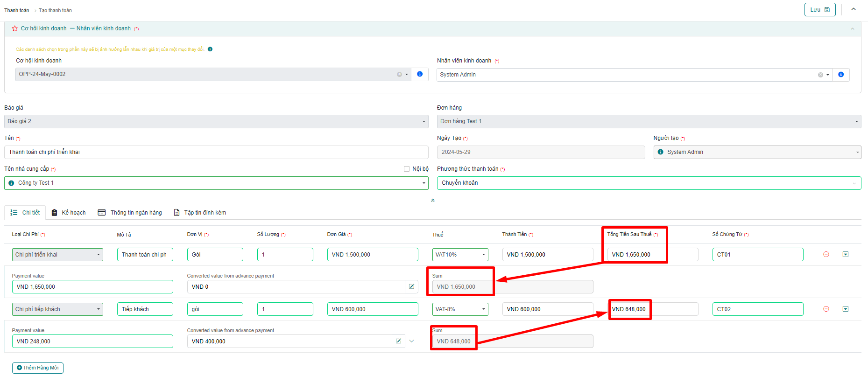Click Thêm Hàng Mới to add row
This screenshot has height=383, width=868.
38,368
